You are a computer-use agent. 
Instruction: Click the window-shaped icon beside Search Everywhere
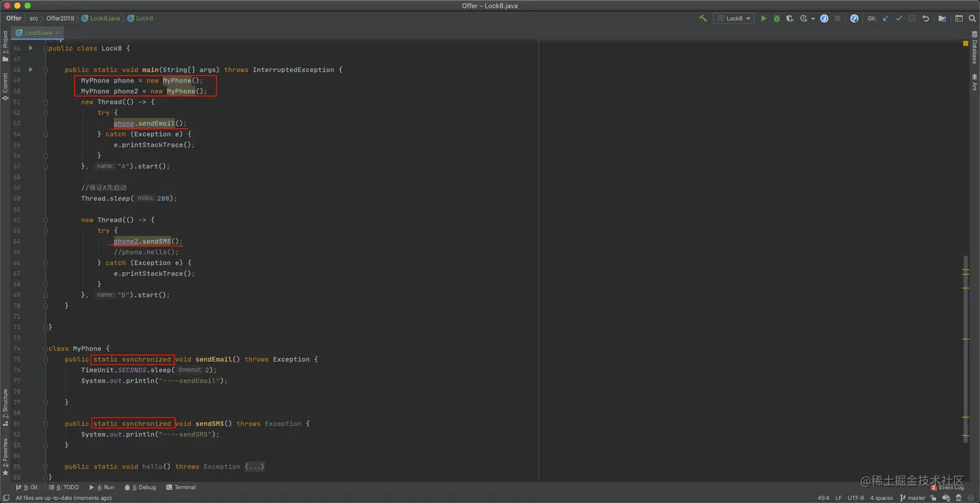959,19
